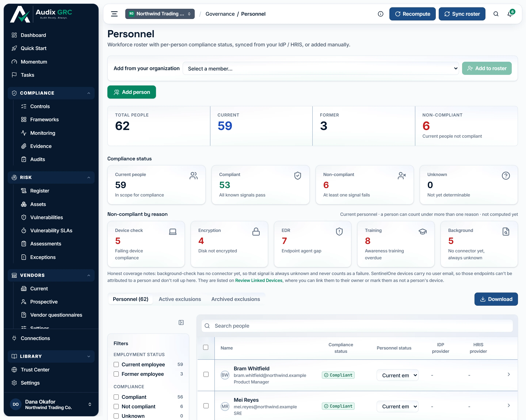Image resolution: width=526 pixels, height=420 pixels.
Task: Select Mei Reyes's row checkbox
Action: coord(206,406)
